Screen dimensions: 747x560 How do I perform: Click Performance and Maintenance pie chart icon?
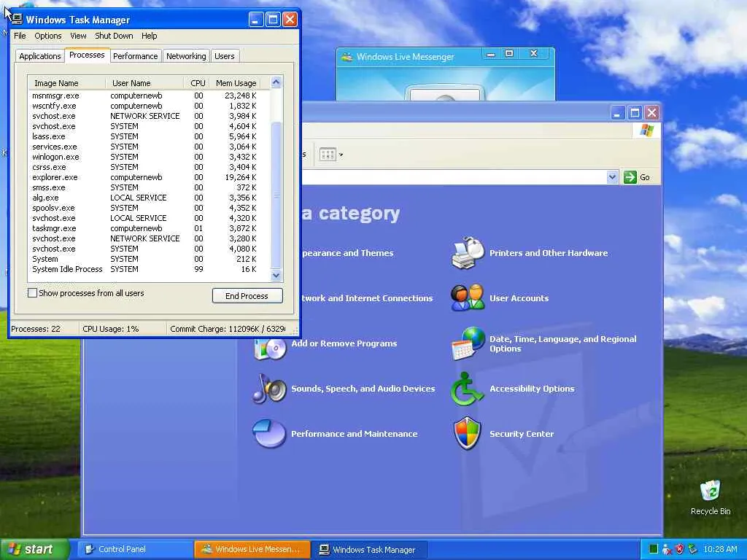pyautogui.click(x=269, y=433)
